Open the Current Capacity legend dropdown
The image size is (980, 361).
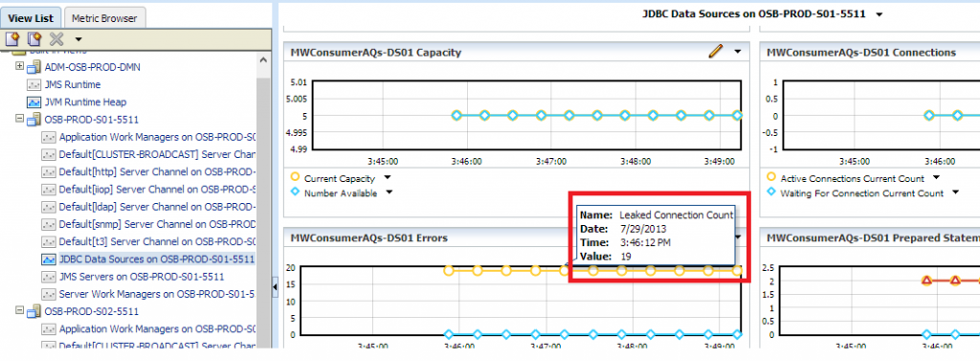[388, 178]
